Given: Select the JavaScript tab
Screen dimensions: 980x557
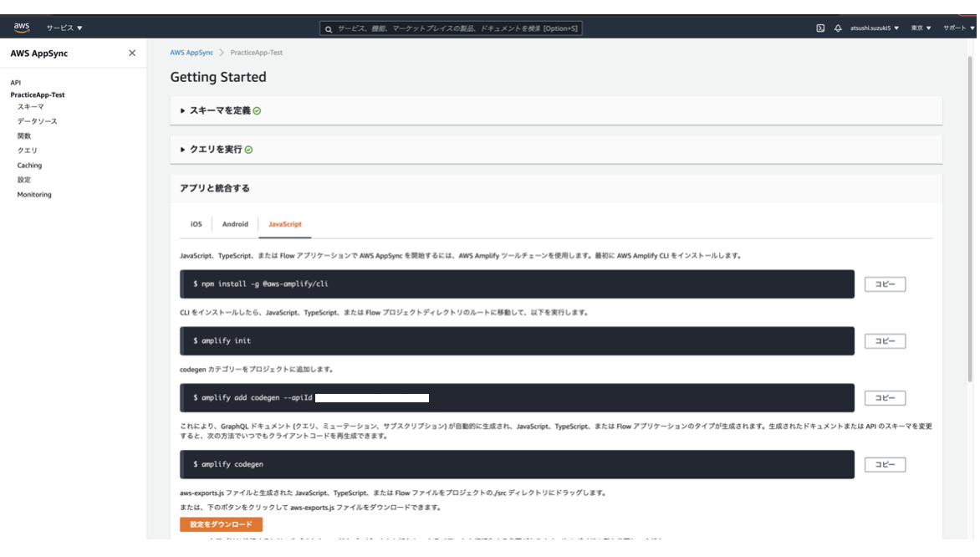Looking at the screenshot, I should click(285, 224).
